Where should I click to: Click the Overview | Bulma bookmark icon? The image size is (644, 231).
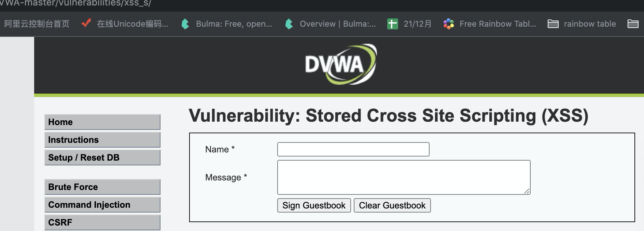click(x=289, y=24)
